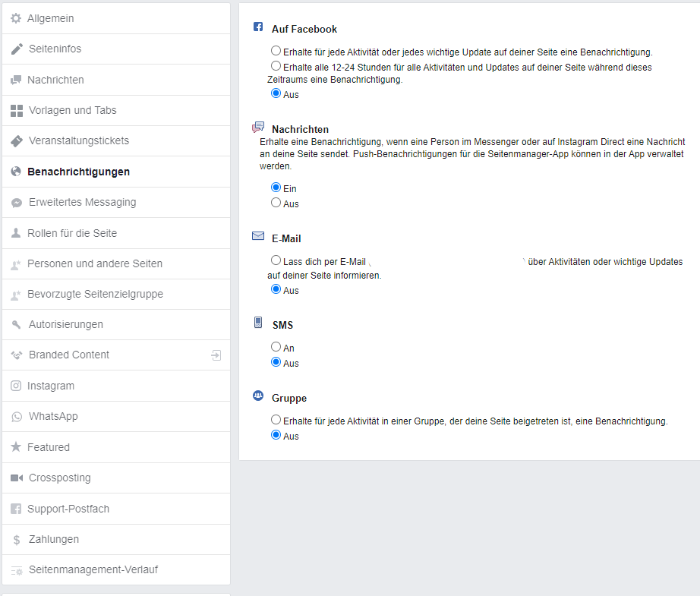This screenshot has width=700, height=596.
Task: Go to Vorlagen und Tabs
Action: 116,111
